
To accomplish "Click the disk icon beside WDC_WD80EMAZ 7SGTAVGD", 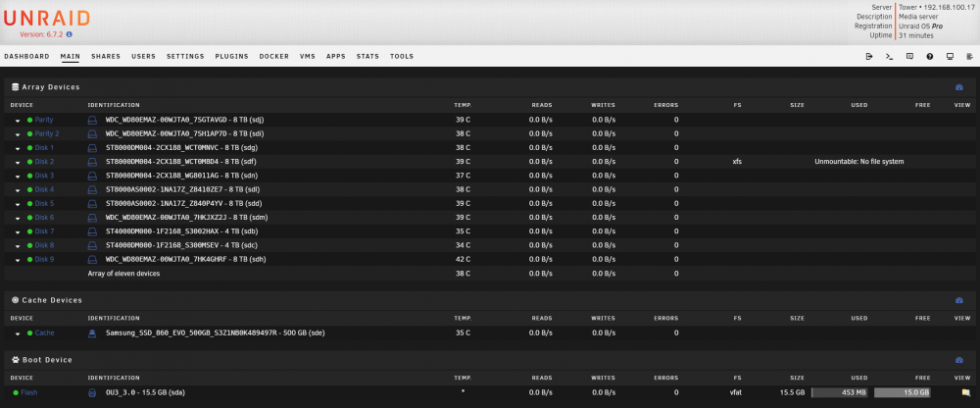I will [x=92, y=120].
